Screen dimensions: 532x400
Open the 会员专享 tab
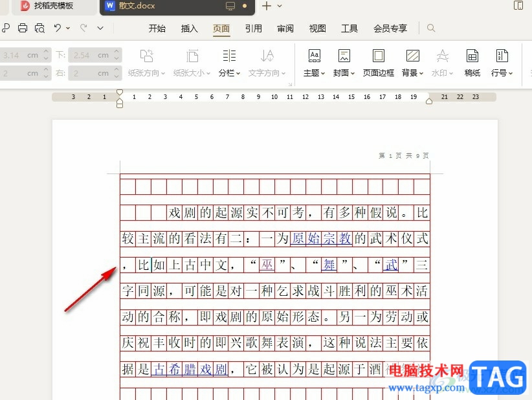tap(390, 28)
